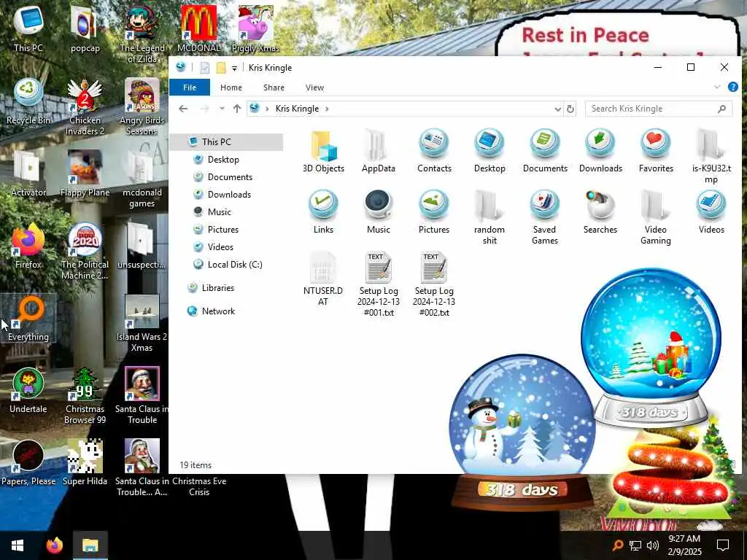Select the NTUSER.DAT file
Image resolution: width=747 pixels, height=560 pixels.
click(x=323, y=279)
